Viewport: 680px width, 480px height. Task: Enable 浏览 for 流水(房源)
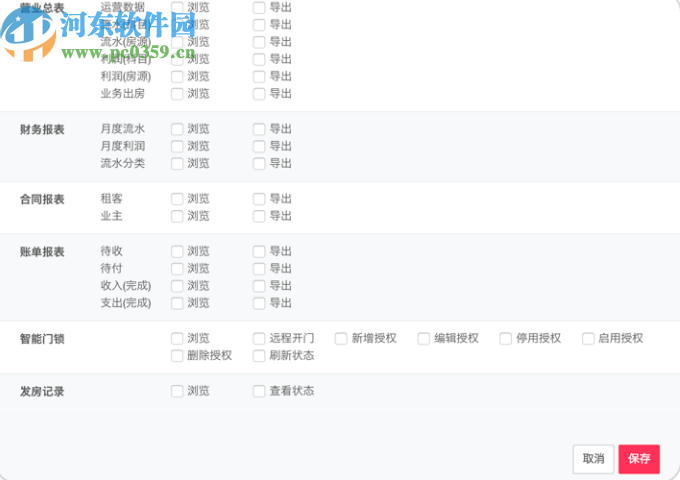[177, 42]
